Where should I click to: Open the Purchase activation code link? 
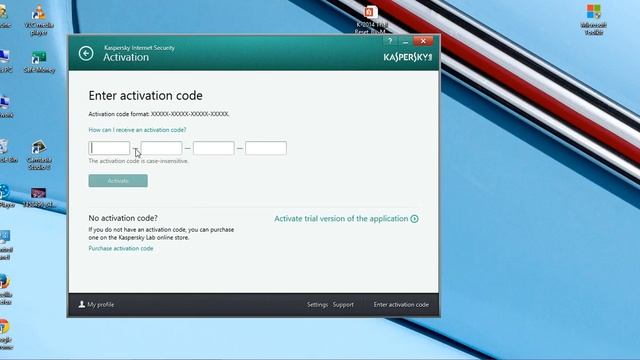click(121, 248)
